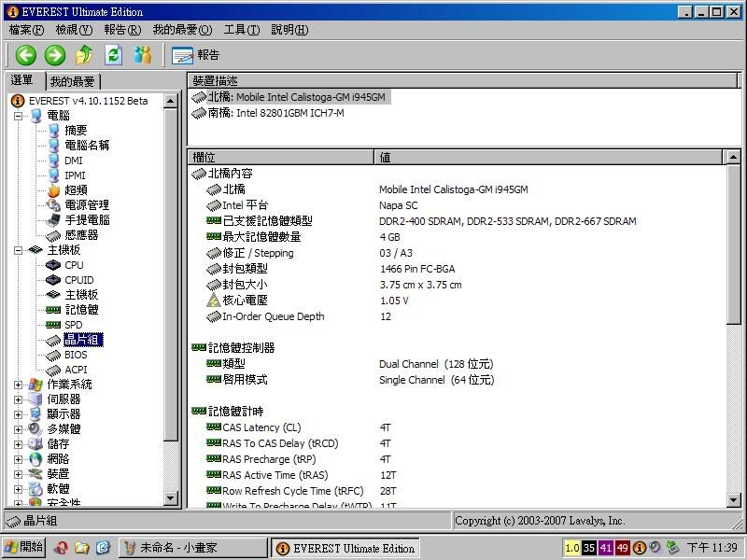Expand the 顯示器 tree node
Screen dimensions: 747x560
[x=18, y=414]
